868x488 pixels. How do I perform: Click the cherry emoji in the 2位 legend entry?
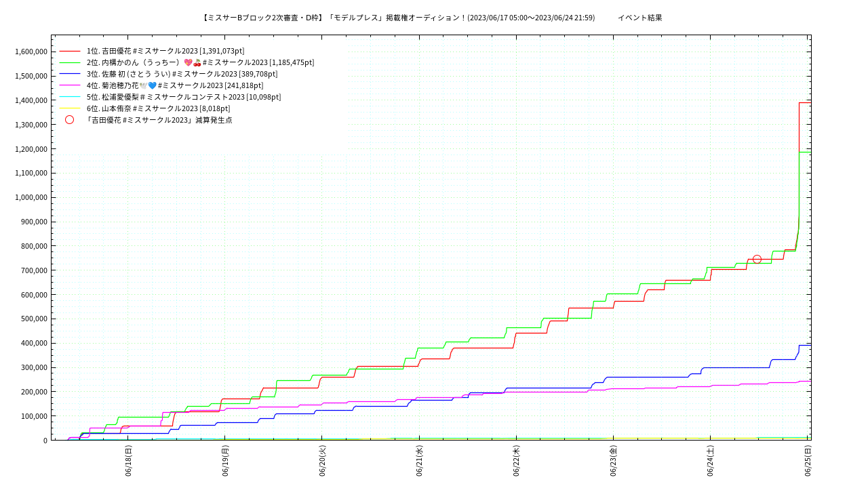[x=197, y=62]
